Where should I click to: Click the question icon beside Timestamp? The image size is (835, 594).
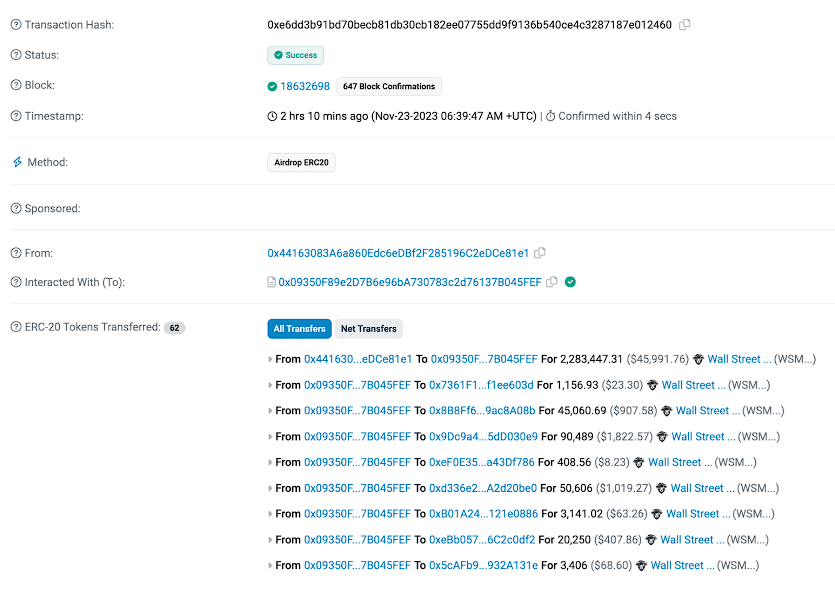pos(16,116)
